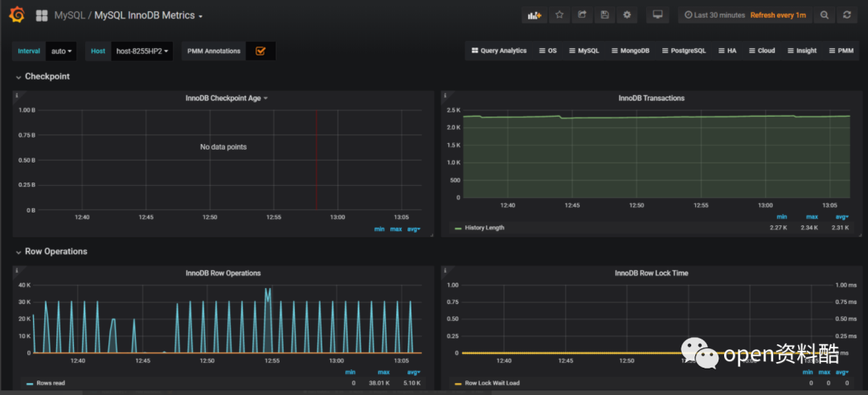
Task: Toggle the Rows read legend series
Action: pos(51,383)
